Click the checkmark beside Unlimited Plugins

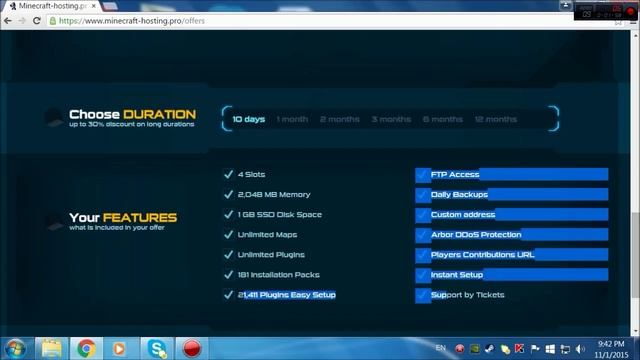pyautogui.click(x=229, y=254)
